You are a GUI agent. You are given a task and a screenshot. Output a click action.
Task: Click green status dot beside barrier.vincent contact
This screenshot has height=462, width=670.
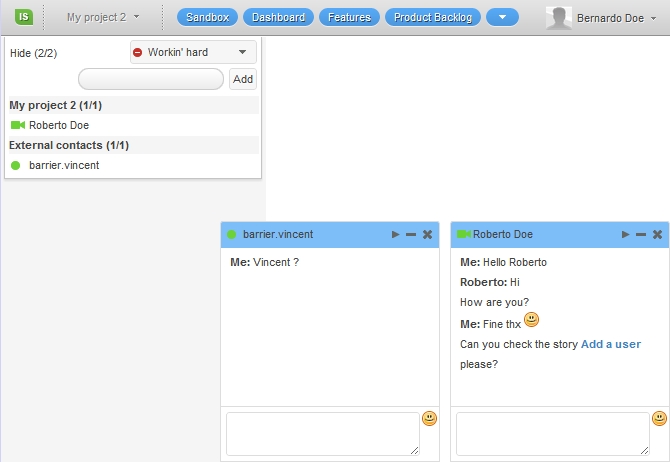(15, 165)
